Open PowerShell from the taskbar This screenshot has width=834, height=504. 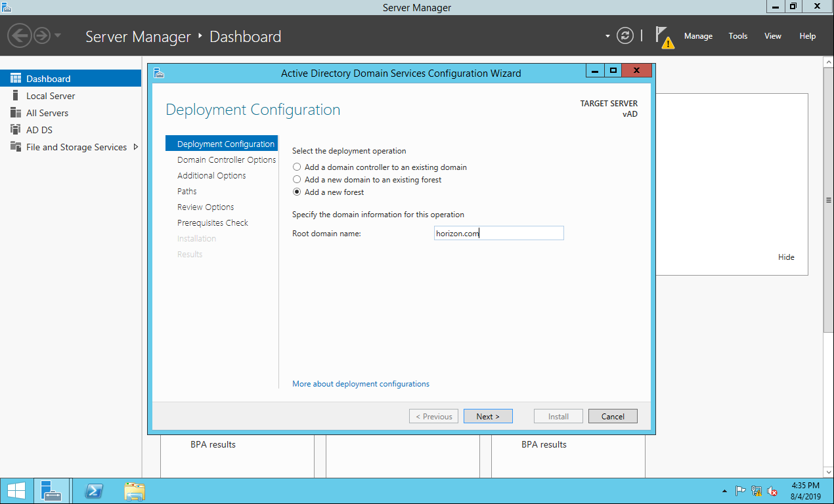pyautogui.click(x=95, y=491)
